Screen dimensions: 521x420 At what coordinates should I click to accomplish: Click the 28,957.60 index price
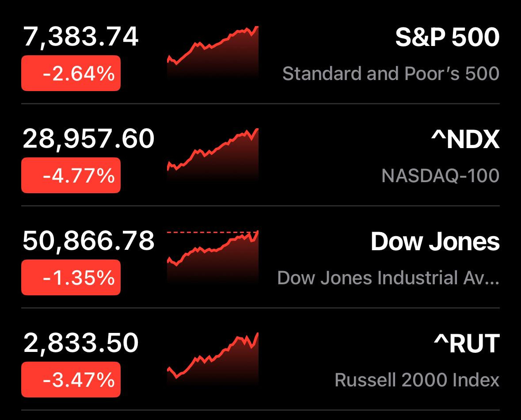(x=89, y=139)
